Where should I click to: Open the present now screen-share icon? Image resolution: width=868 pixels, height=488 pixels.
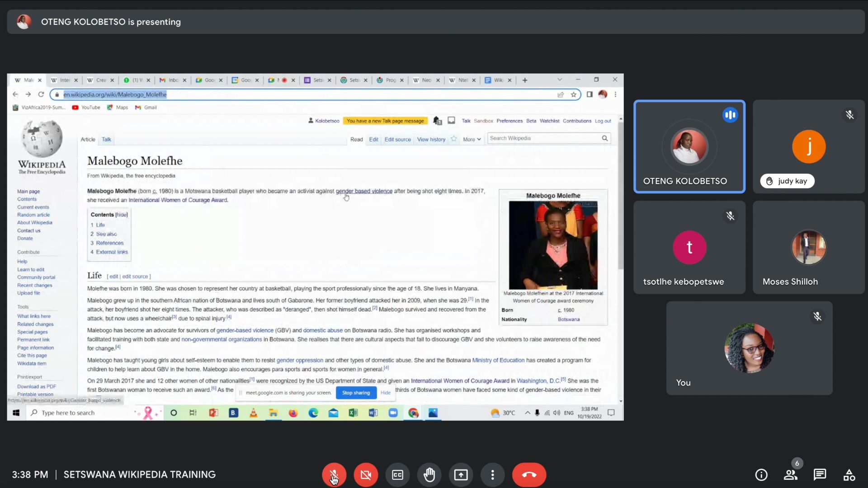click(461, 475)
